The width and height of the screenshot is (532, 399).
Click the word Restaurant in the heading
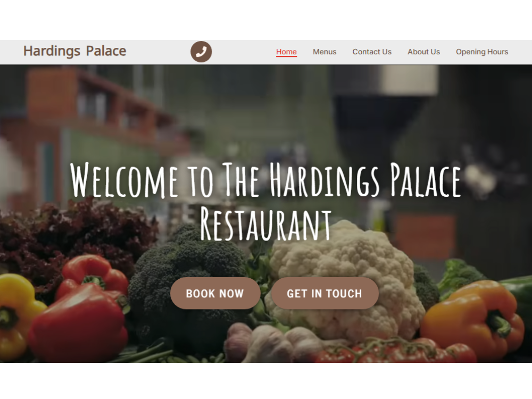click(265, 223)
